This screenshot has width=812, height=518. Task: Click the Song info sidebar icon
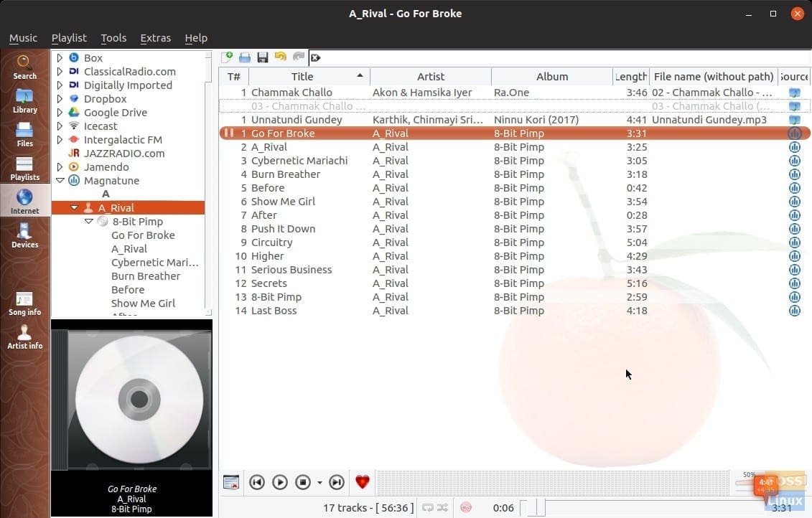[24, 301]
